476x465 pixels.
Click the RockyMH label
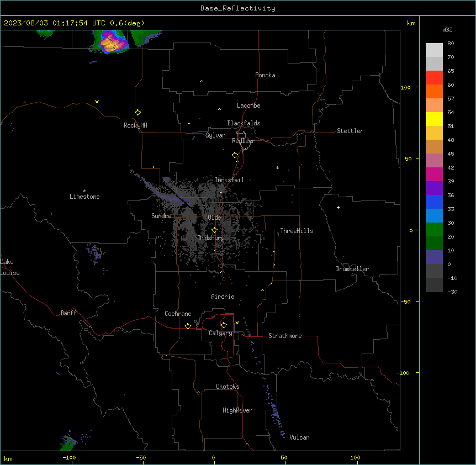pos(135,125)
